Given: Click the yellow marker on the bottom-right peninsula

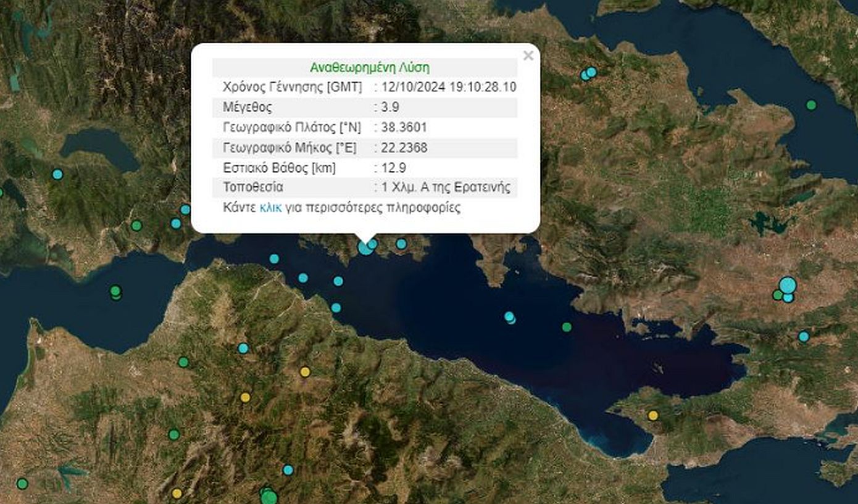Looking at the screenshot, I should (652, 415).
